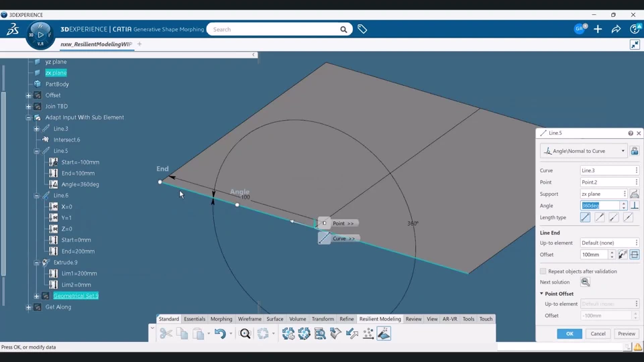Click the surface-with-arrow icon in toolbar
The height and width of the screenshot is (362, 644).
tap(335, 333)
